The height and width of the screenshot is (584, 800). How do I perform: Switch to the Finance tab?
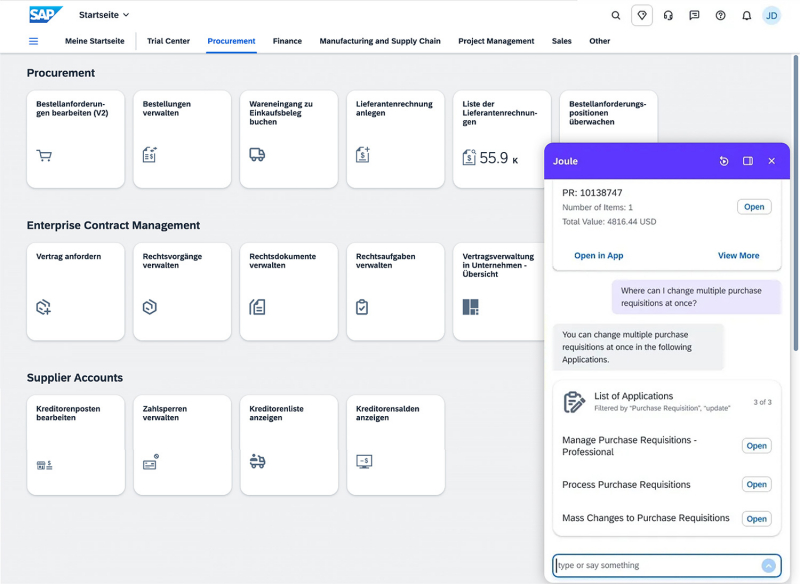(x=287, y=41)
